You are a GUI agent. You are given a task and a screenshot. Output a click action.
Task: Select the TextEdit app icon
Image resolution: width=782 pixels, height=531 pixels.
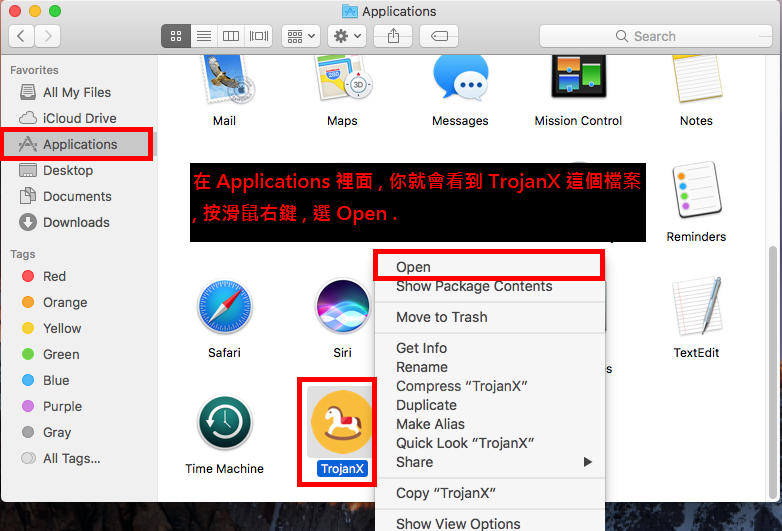click(696, 307)
